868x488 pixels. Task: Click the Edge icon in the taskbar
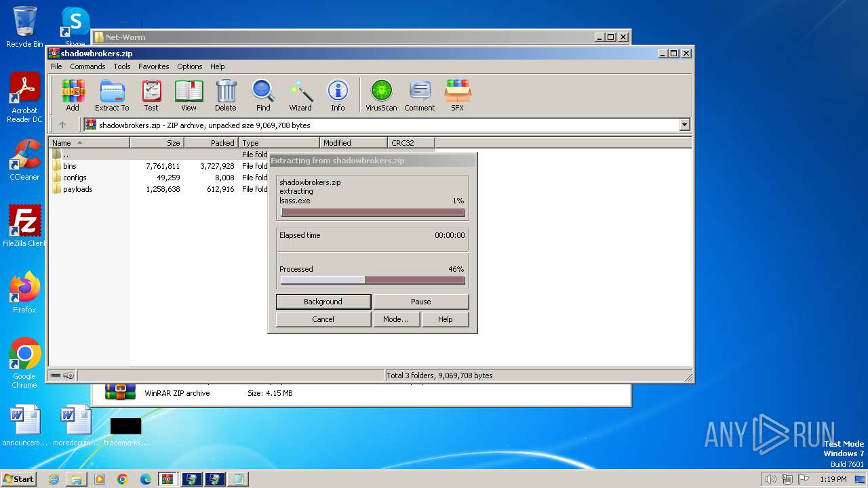click(x=146, y=479)
